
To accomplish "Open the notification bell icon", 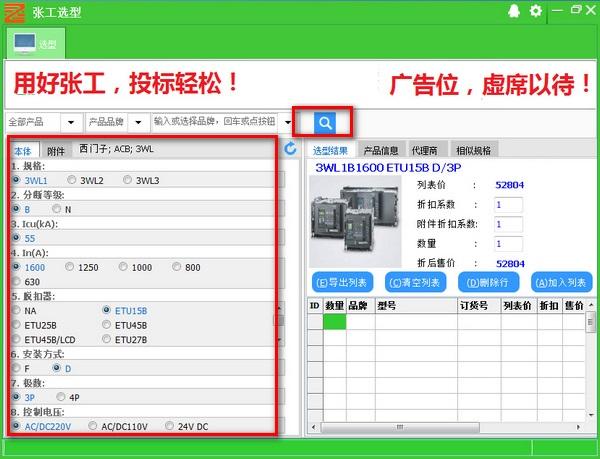I will coord(514,11).
